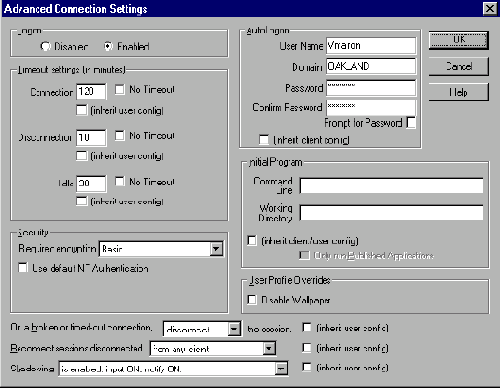This screenshot has height=389, width=500.
Task: Expand the broken connection action dropdown
Action: (234, 329)
